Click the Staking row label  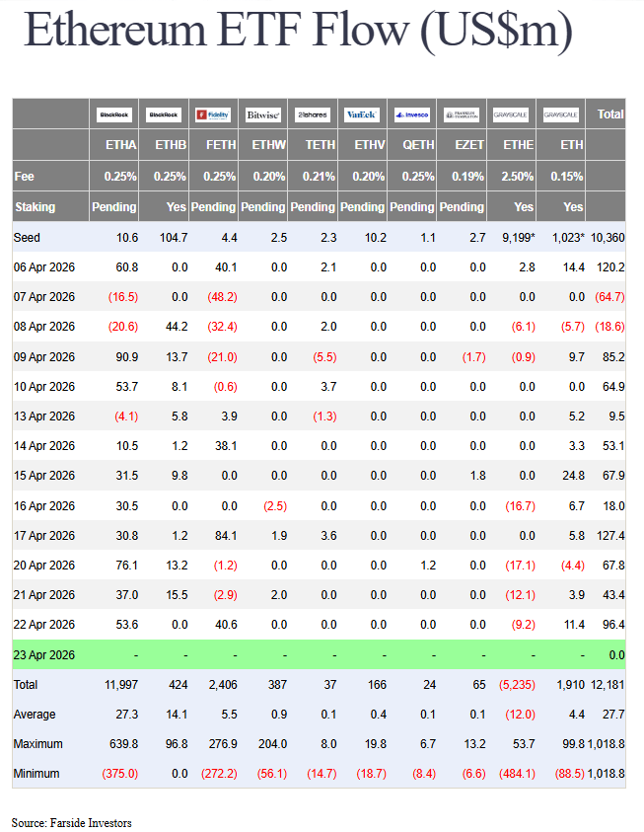tap(35, 207)
